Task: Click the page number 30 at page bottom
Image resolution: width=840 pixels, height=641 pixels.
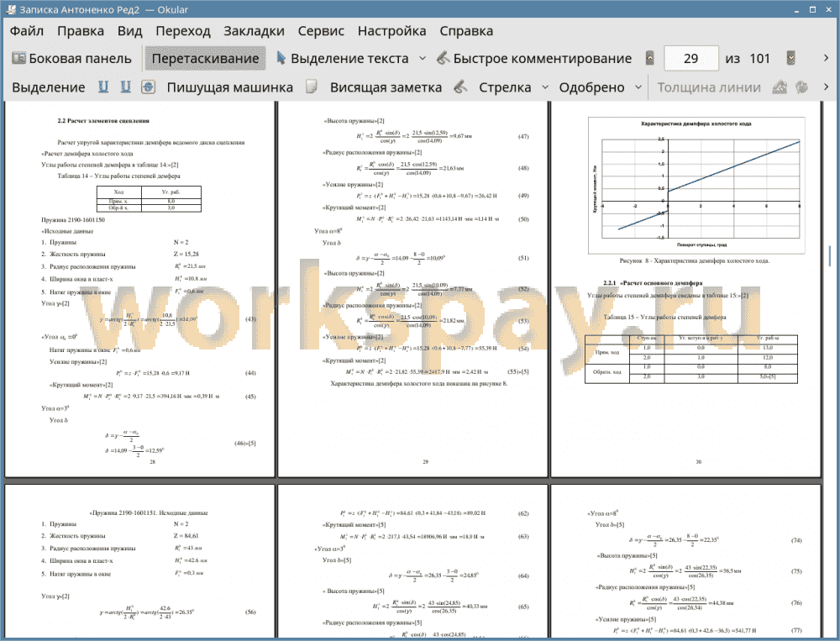Action: coord(698,461)
